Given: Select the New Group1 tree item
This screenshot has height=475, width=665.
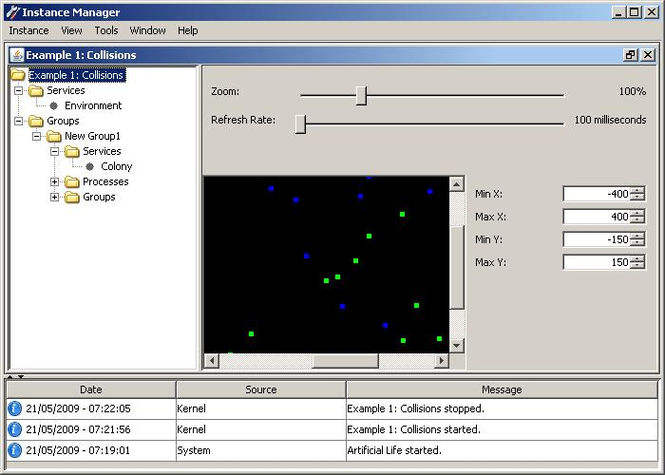Looking at the screenshot, I should (92, 136).
